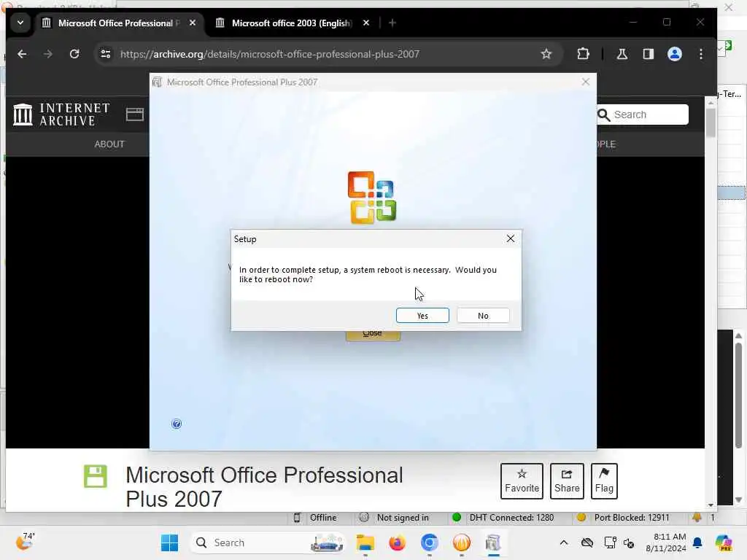
Task: Open the ABOUT menu on Internet Archive
Action: [109, 144]
